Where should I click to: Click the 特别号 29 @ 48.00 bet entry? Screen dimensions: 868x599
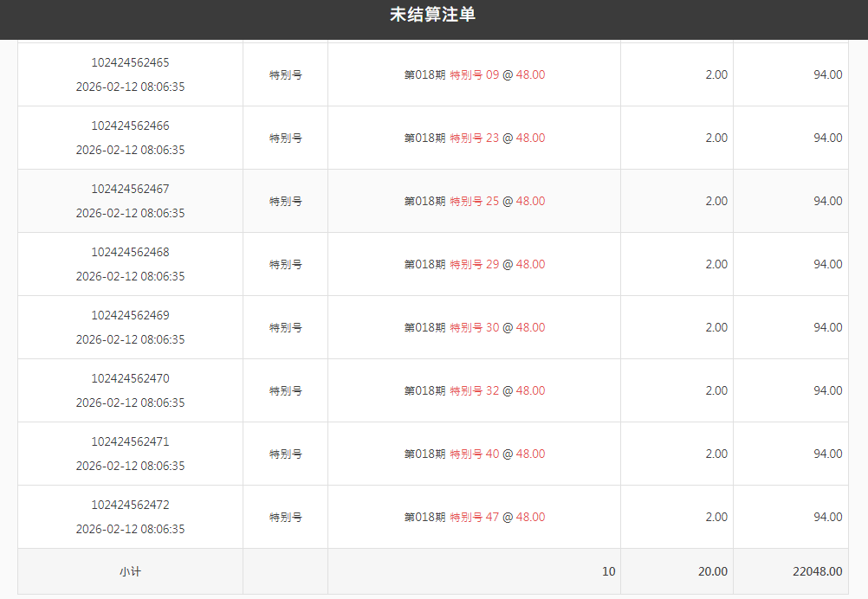496,265
